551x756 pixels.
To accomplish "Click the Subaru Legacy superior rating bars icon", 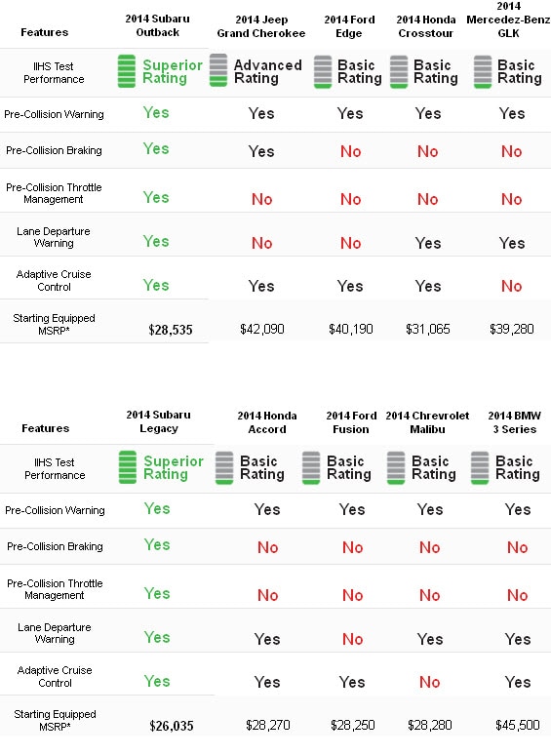I will pos(128,467).
